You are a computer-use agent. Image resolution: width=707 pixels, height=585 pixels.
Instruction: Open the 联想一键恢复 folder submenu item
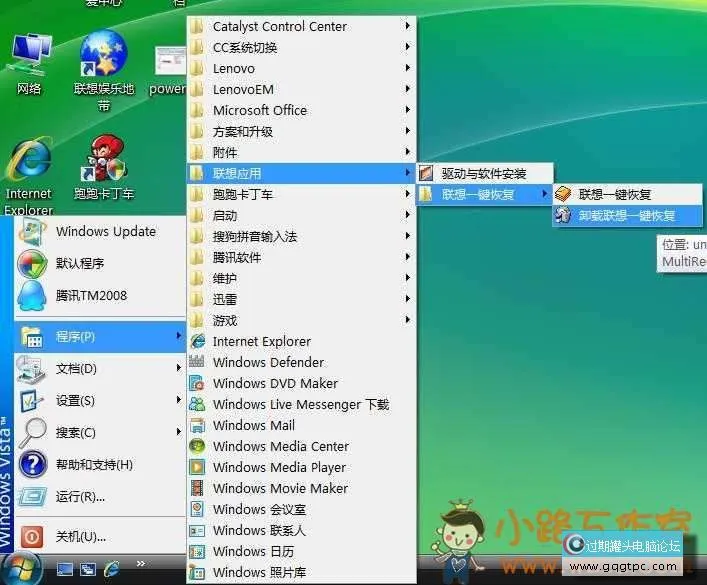pyautogui.click(x=484, y=194)
